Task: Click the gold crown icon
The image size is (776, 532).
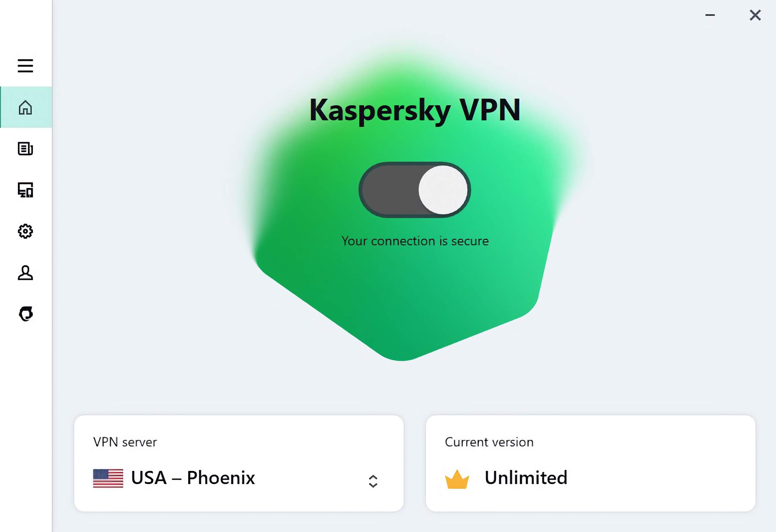Action: 457,479
